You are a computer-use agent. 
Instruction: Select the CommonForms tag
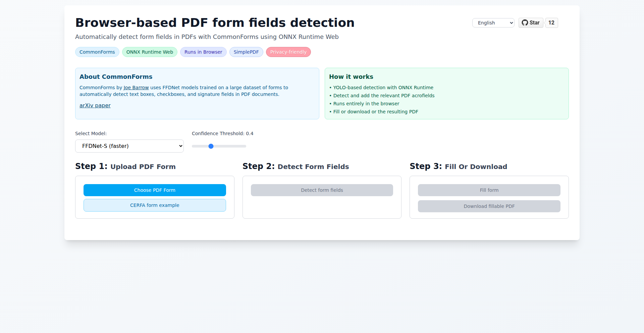[x=97, y=52]
